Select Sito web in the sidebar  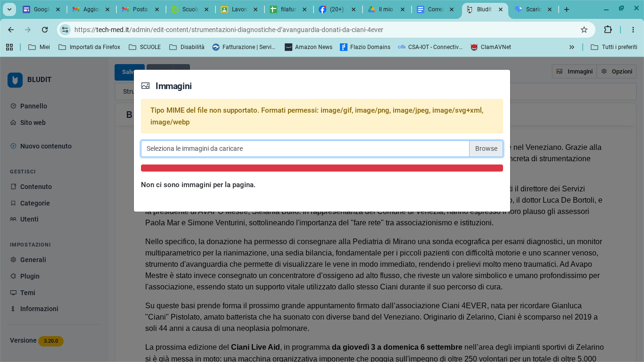click(x=33, y=123)
